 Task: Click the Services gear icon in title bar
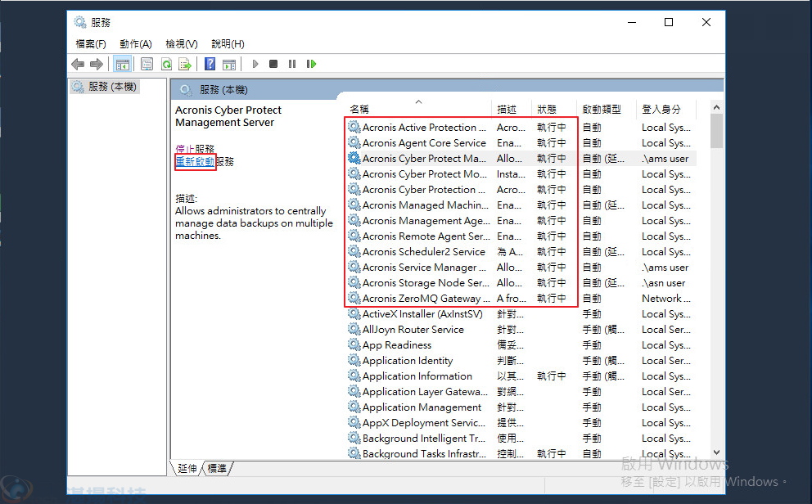79,22
